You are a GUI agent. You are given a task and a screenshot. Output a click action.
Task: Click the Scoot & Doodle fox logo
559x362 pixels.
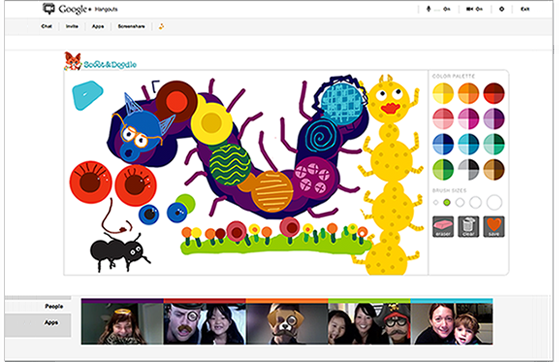73,61
